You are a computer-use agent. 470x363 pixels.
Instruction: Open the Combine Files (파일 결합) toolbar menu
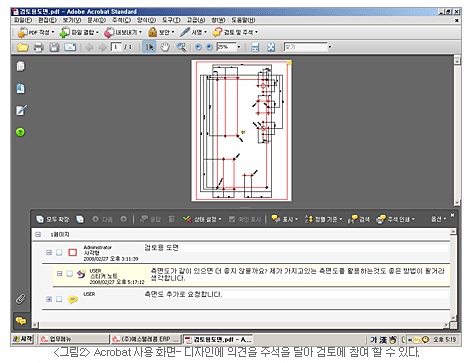click(x=79, y=32)
